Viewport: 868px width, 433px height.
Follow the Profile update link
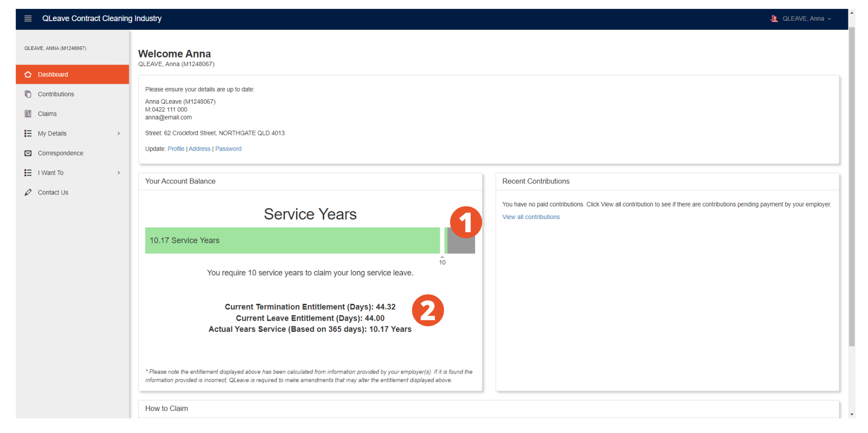[176, 149]
